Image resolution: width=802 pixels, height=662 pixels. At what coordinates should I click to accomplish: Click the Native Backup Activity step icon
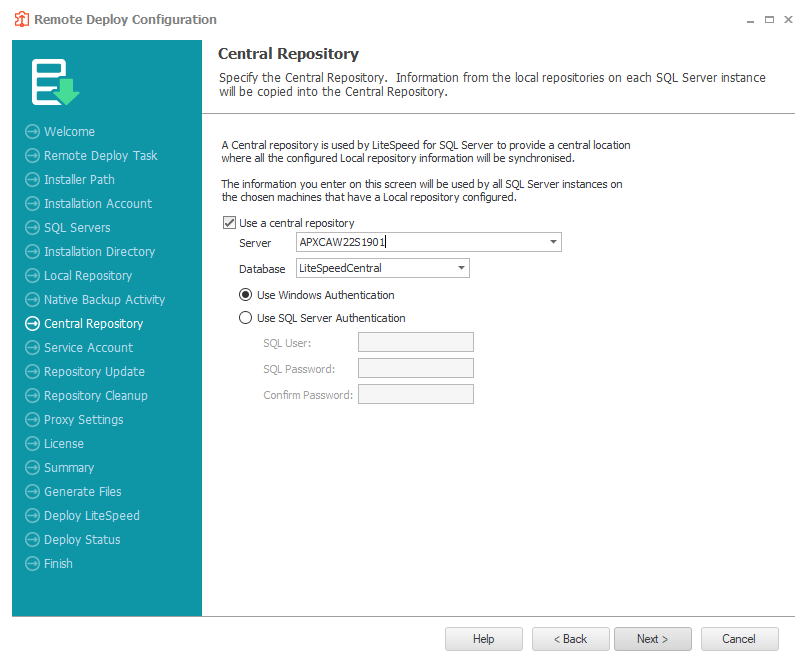coord(32,300)
